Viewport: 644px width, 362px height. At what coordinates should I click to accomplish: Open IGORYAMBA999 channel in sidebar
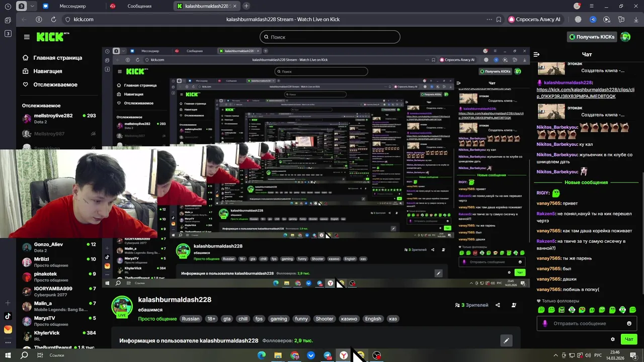(59, 292)
